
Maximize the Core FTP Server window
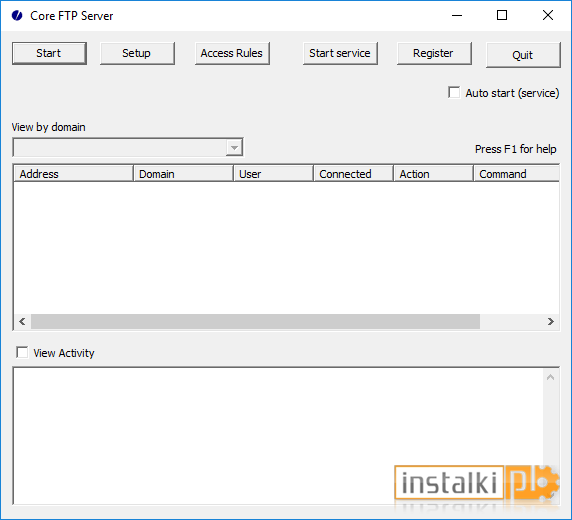click(502, 15)
